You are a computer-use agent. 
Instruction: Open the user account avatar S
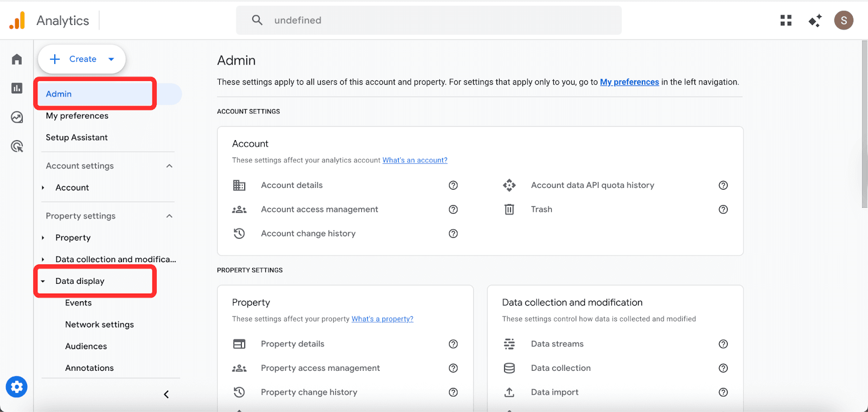[x=844, y=21]
